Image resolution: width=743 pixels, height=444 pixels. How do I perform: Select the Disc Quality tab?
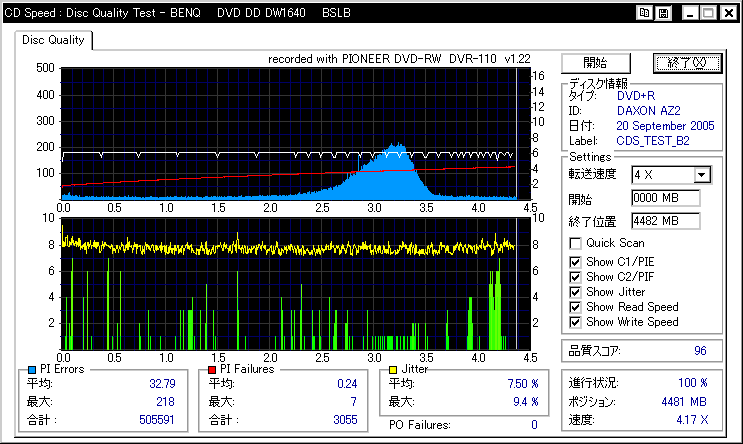[55, 41]
